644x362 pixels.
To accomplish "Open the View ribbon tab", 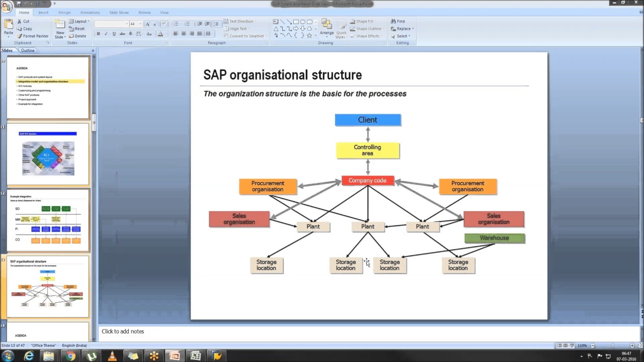I will click(x=164, y=13).
